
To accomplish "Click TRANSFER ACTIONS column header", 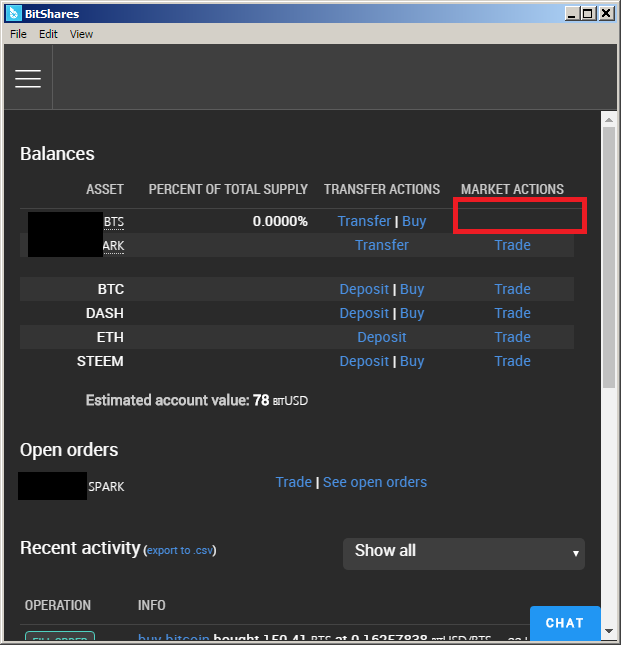I will (x=382, y=189).
